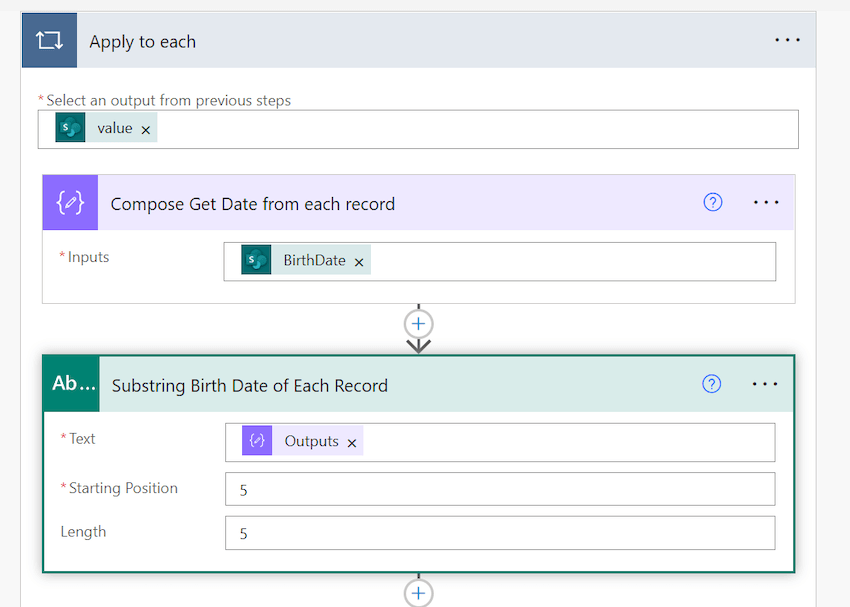Click the Substring action's Ab icon

70,384
